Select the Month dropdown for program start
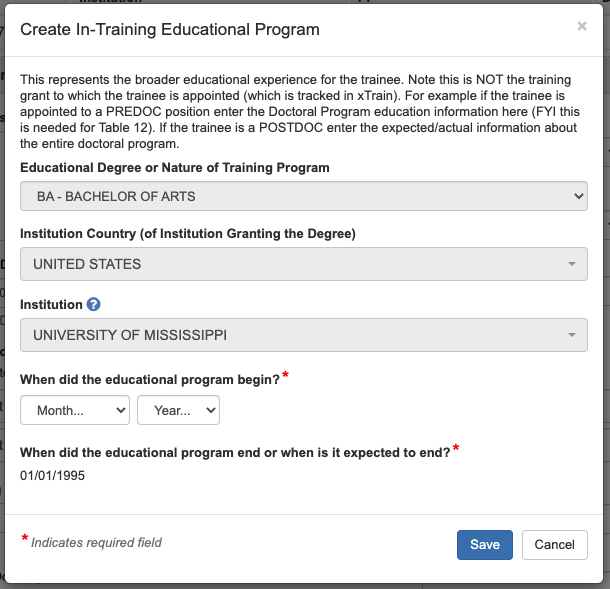Viewport: 610px width, 589px height. [x=75, y=410]
